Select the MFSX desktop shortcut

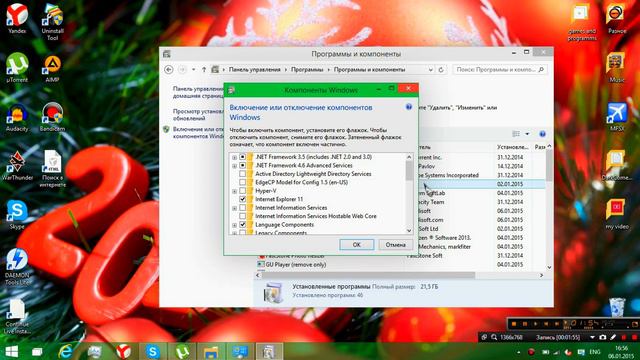[x=617, y=117]
